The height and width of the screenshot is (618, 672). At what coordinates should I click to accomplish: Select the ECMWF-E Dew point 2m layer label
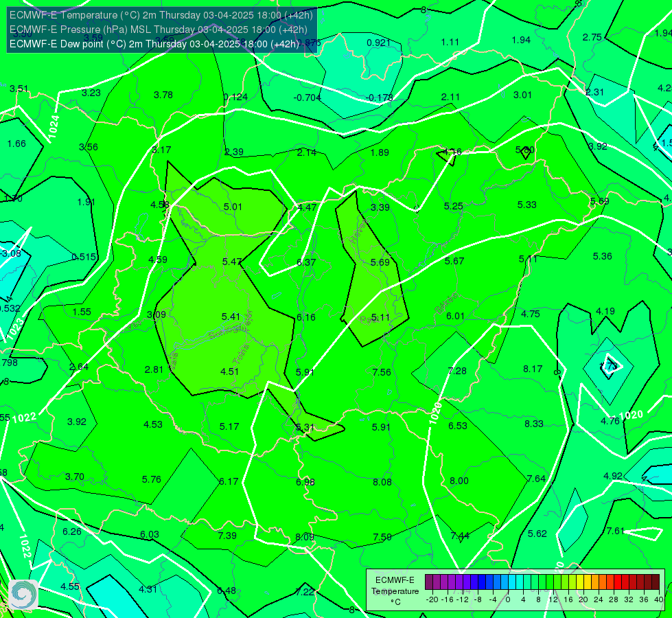click(154, 44)
